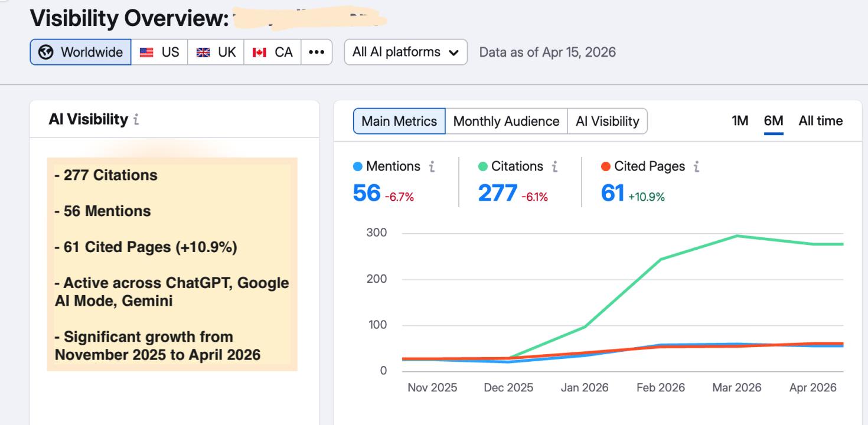Viewport: 868px width, 425px height.
Task: Toggle the blue Mentions series dot
Action: coord(358,167)
